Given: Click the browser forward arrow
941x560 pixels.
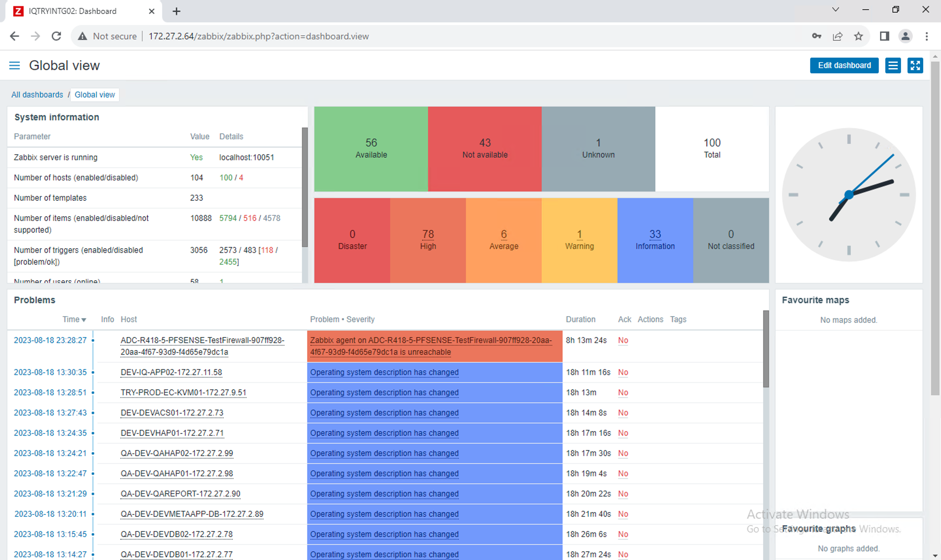Looking at the screenshot, I should (36, 36).
